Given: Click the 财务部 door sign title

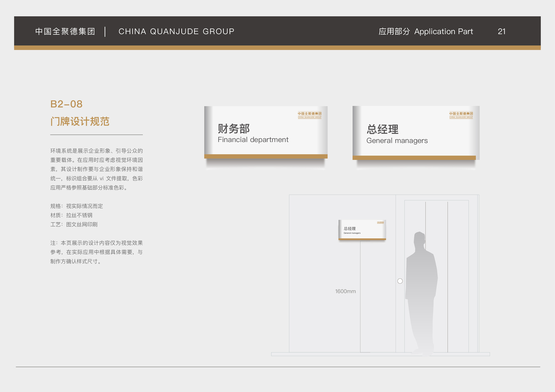Looking at the screenshot, I should 234,129.
